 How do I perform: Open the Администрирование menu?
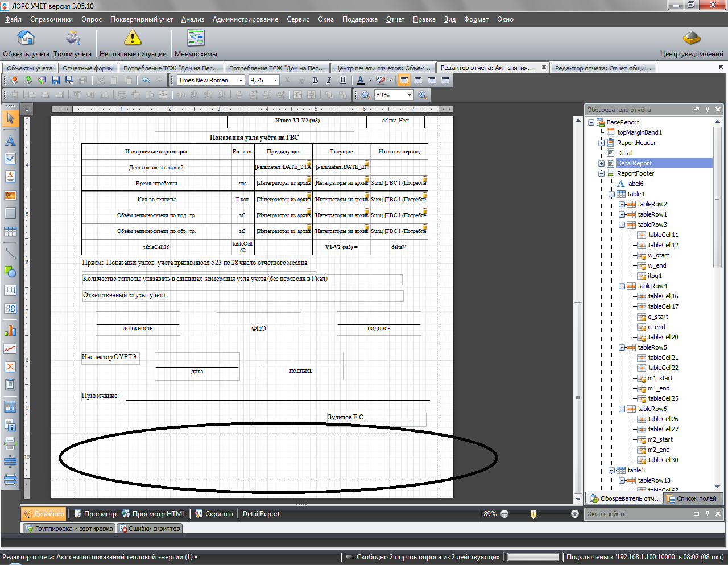point(245,19)
